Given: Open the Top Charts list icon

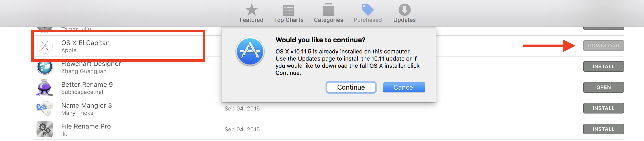Looking at the screenshot, I should [x=289, y=10].
